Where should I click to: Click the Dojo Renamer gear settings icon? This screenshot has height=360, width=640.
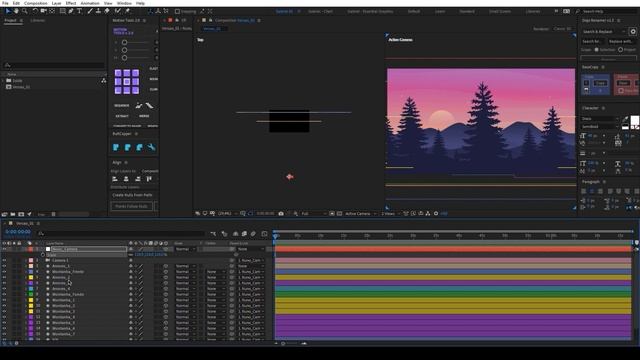coord(633,31)
